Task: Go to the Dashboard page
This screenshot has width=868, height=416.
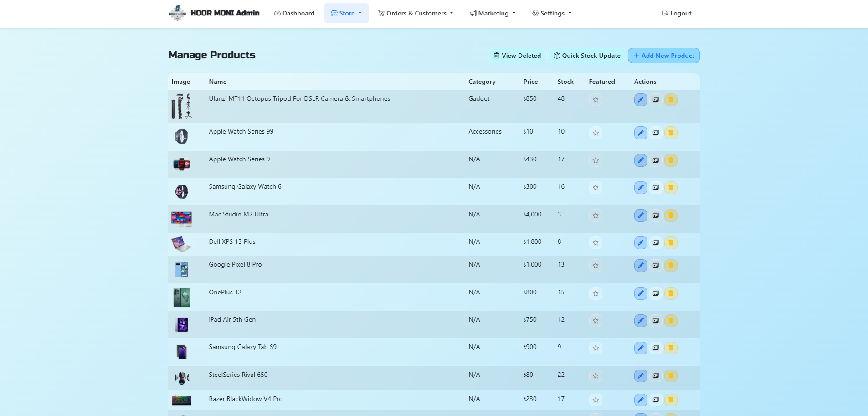Action: click(294, 13)
